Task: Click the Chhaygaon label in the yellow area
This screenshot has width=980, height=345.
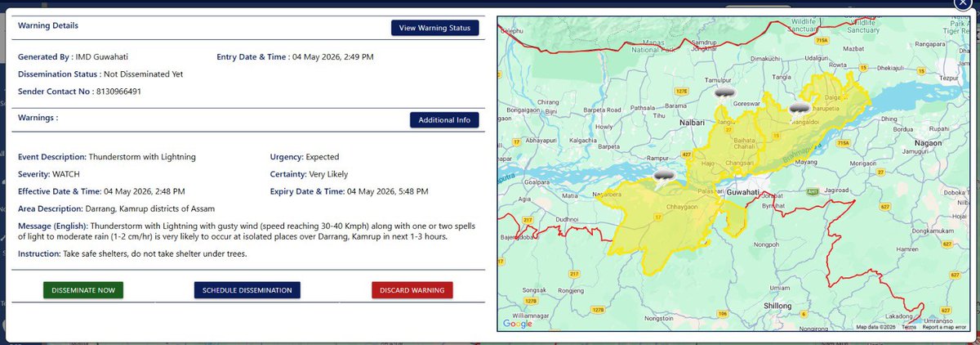Action: click(680, 208)
